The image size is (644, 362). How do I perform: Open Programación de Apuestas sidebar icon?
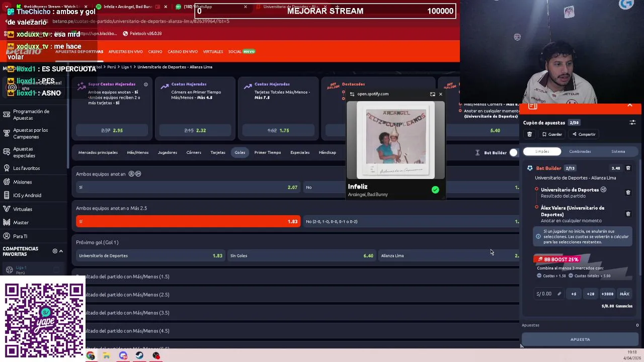click(6, 115)
